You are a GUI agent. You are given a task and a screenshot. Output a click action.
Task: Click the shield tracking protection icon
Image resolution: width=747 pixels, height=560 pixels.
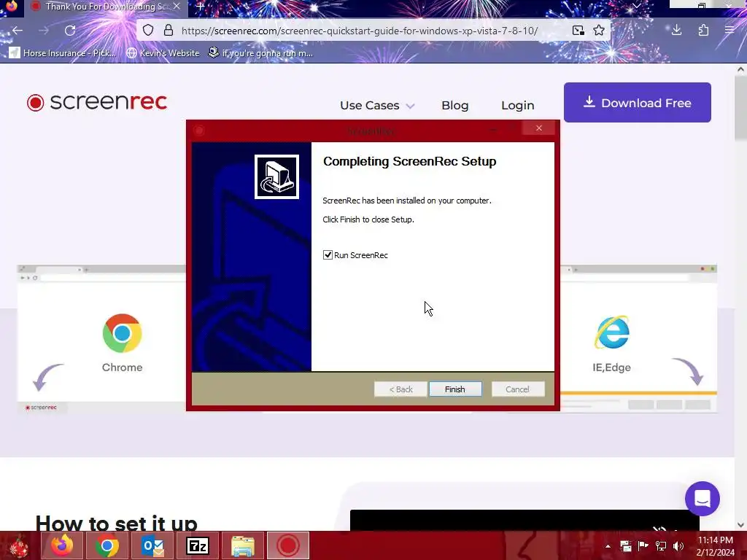tap(148, 31)
